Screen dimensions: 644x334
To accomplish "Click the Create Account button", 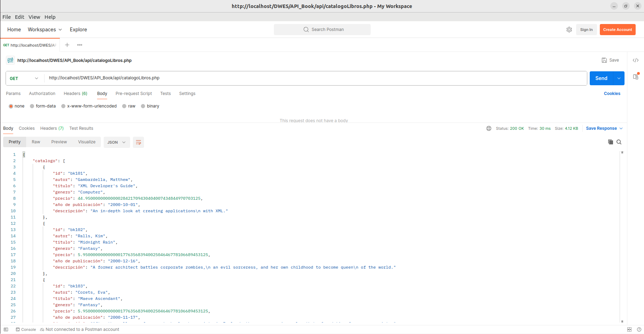I will (x=618, y=30).
